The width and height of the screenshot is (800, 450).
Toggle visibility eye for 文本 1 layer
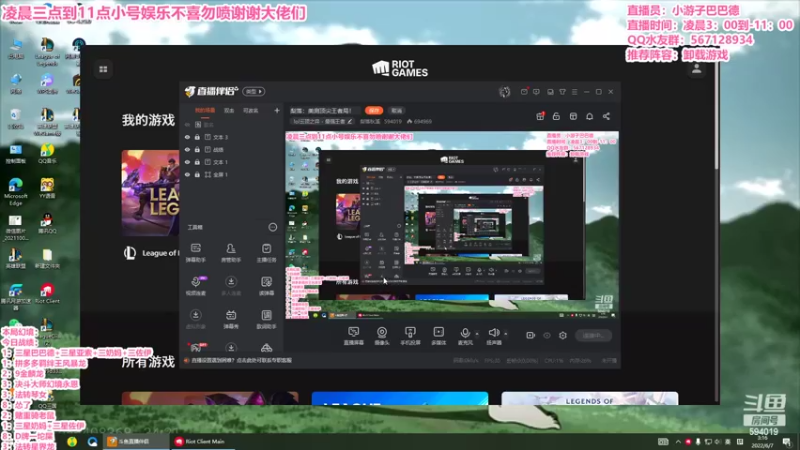tap(187, 162)
